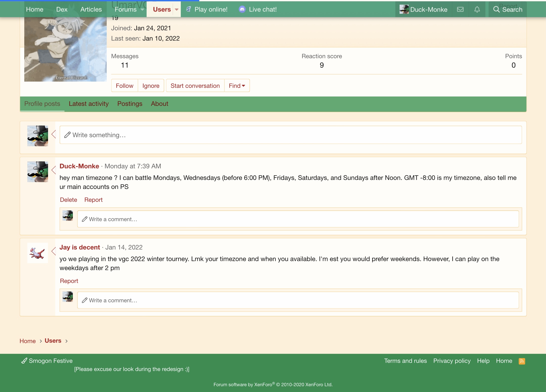The image size is (546, 392).
Task: Click the Start conversation button
Action: click(195, 86)
